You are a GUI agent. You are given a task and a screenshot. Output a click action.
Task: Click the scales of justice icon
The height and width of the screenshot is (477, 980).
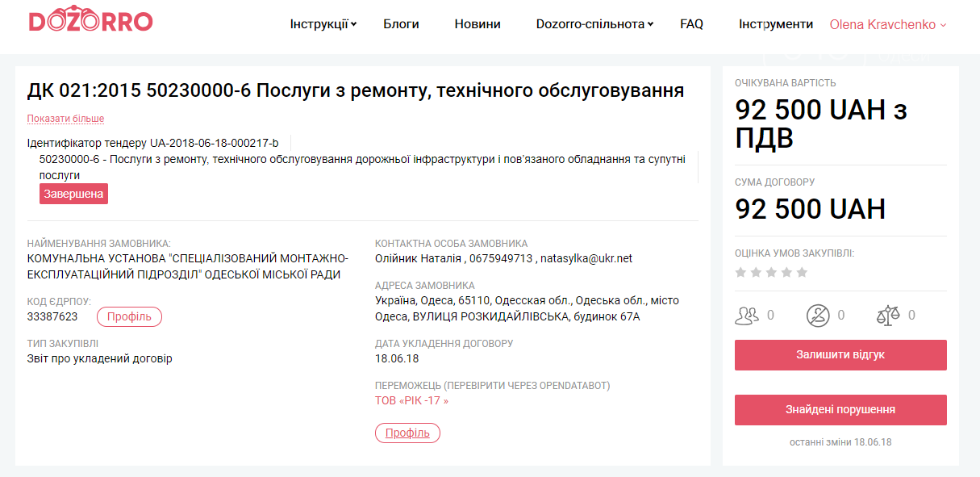(x=888, y=316)
